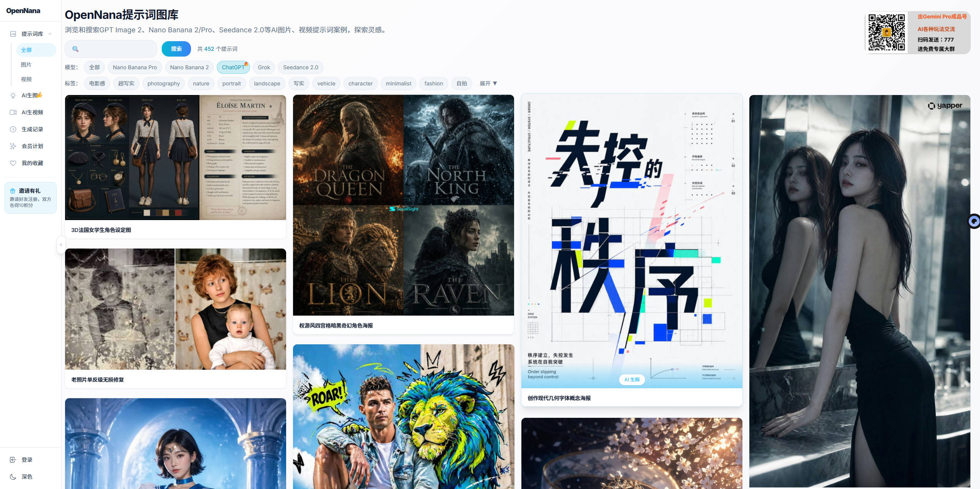Toggle the Grok model filter chip
This screenshot has width=980, height=489.
click(x=264, y=67)
